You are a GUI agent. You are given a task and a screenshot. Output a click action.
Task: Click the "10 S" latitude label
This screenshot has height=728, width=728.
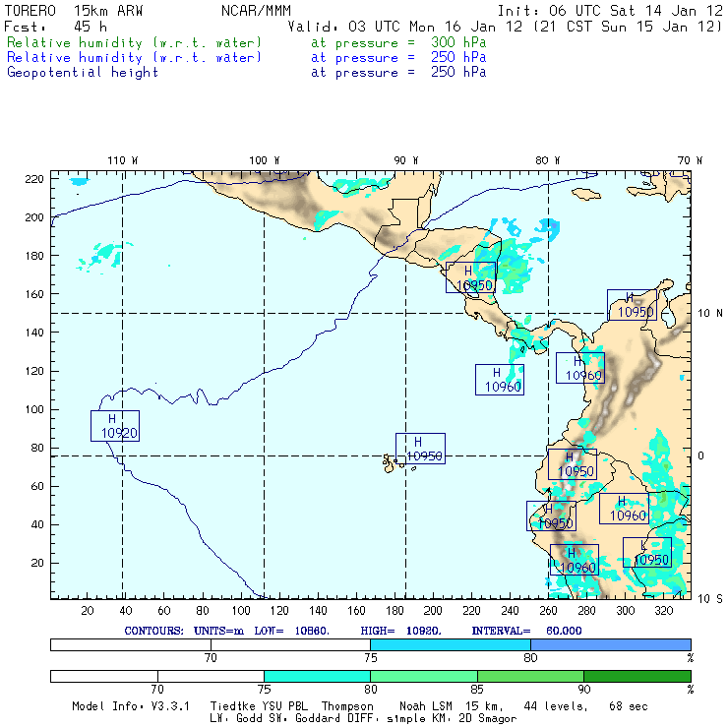[x=710, y=599]
